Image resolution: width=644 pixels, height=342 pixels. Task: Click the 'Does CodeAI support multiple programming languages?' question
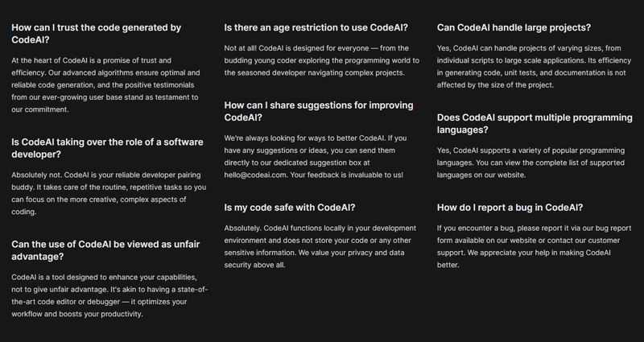coord(535,124)
